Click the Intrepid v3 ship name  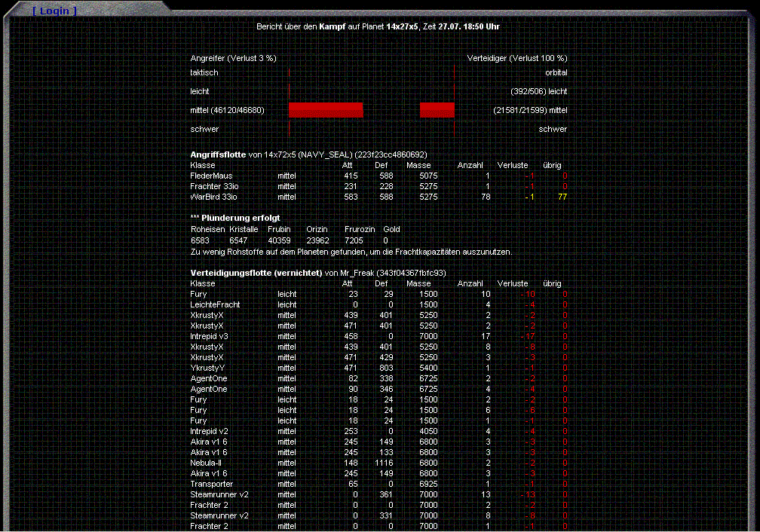coord(209,336)
